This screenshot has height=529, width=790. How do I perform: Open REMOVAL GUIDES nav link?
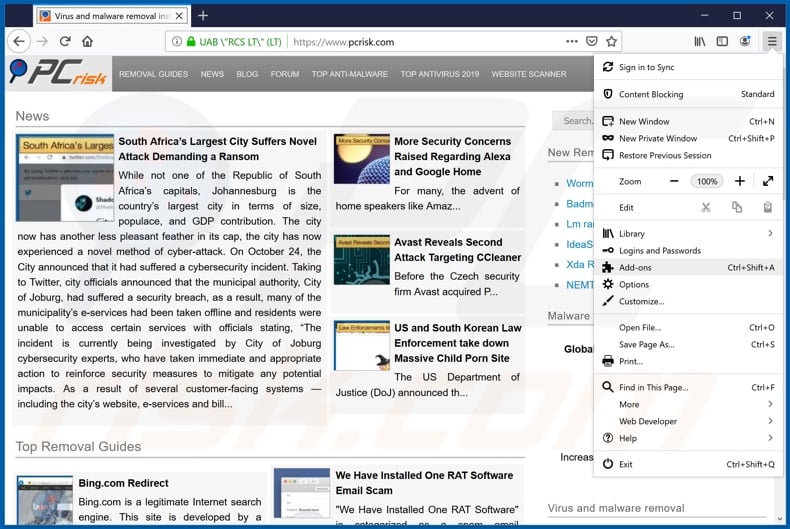click(x=153, y=74)
